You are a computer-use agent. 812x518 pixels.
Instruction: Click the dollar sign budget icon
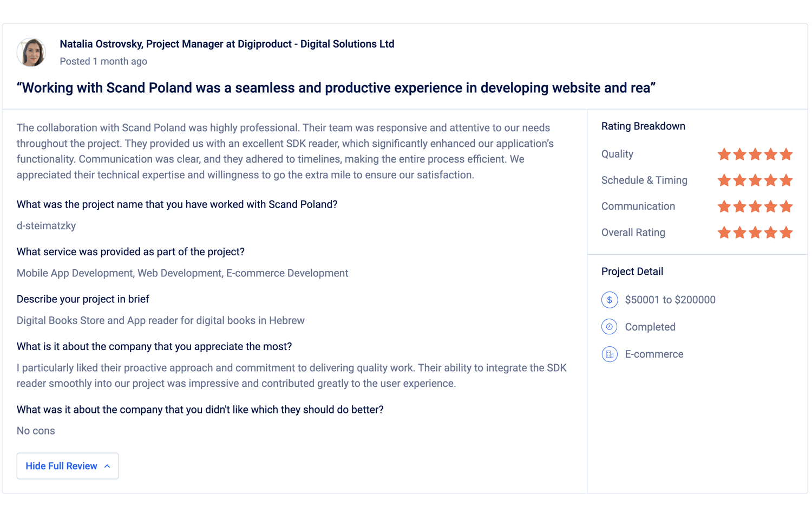[610, 300]
